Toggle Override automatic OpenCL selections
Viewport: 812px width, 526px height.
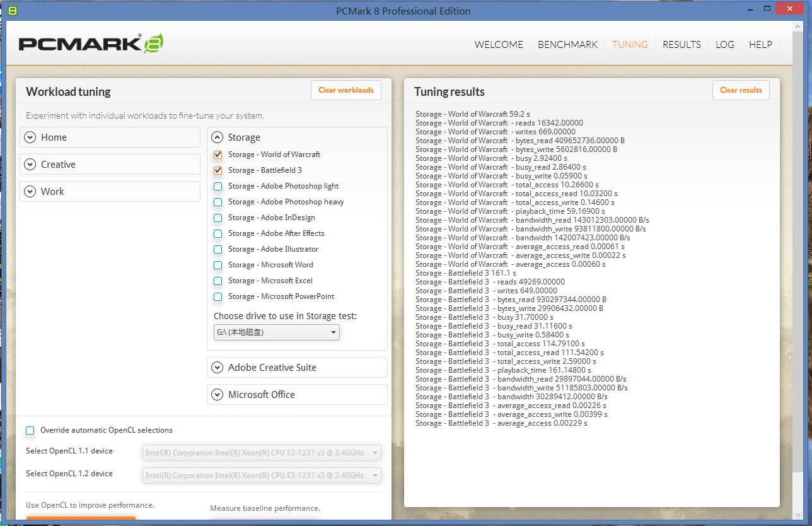point(30,430)
